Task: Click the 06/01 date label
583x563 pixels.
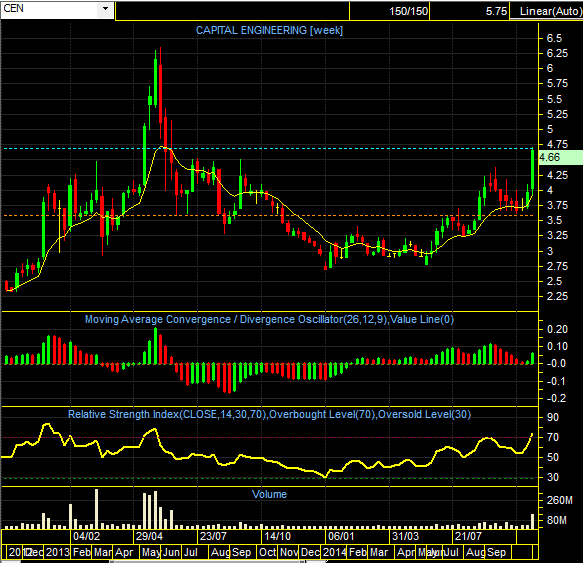Action: coord(341,536)
